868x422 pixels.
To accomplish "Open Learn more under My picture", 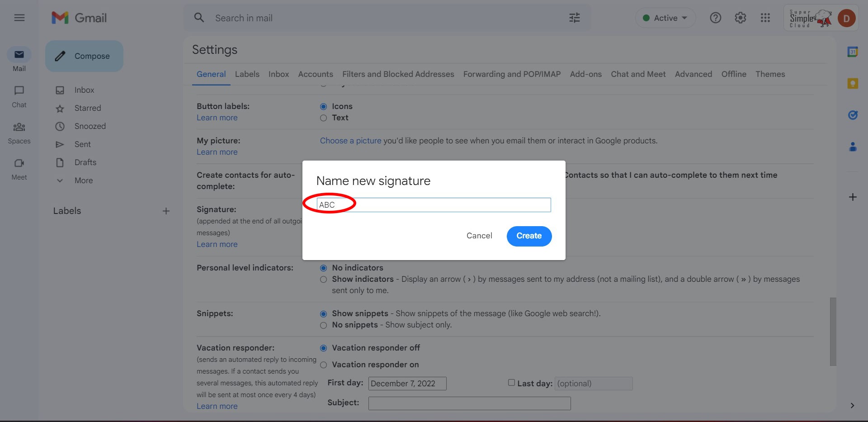I will pyautogui.click(x=217, y=152).
